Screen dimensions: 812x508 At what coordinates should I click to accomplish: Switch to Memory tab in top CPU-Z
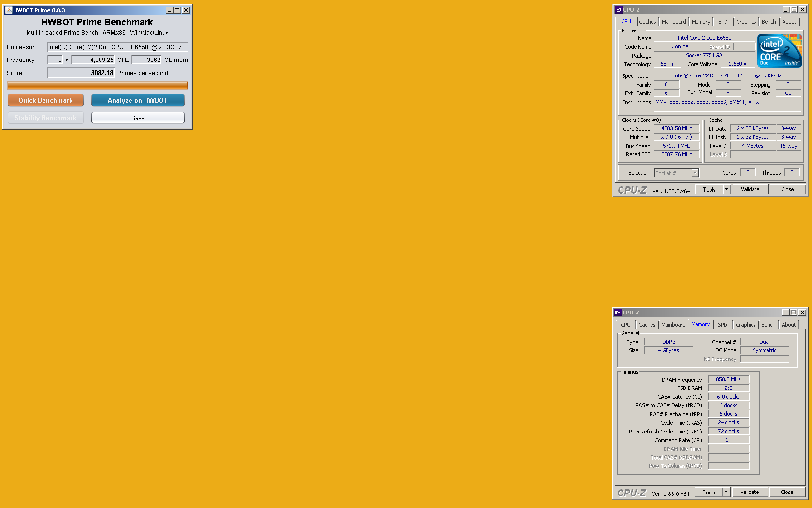coord(701,22)
